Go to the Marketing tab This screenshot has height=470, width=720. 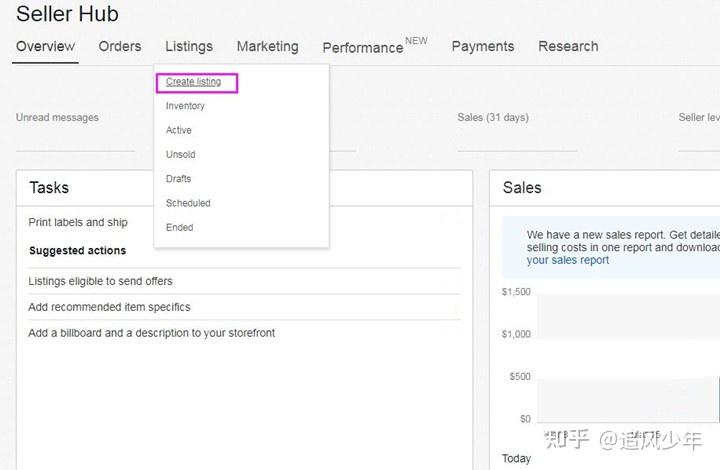[267, 46]
